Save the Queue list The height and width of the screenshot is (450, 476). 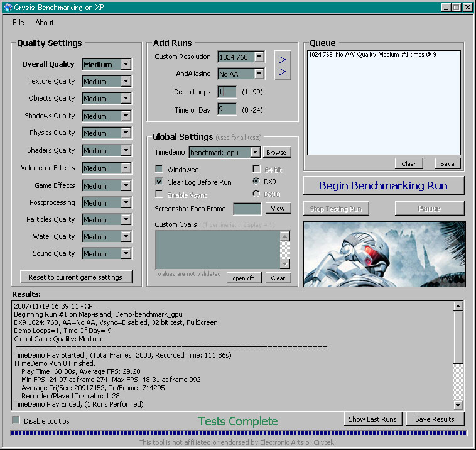tap(448, 164)
